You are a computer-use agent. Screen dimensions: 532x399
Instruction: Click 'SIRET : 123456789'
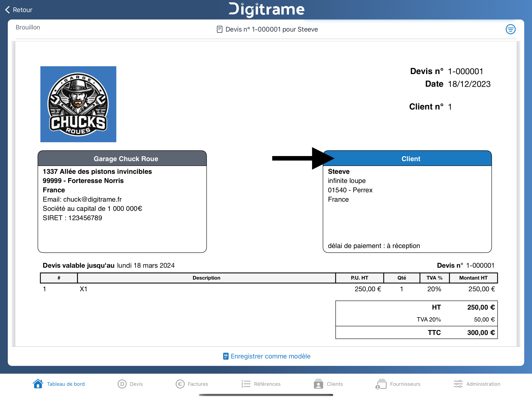[x=72, y=218]
